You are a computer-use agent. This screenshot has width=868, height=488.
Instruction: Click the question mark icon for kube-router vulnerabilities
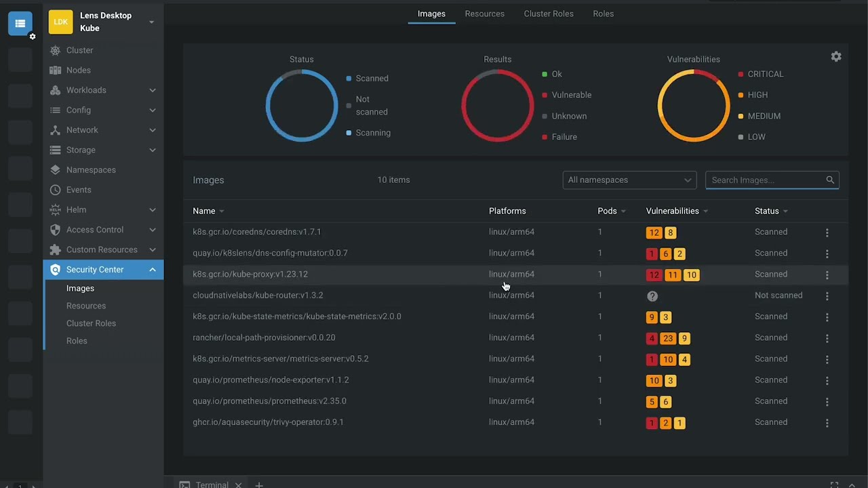(652, 296)
